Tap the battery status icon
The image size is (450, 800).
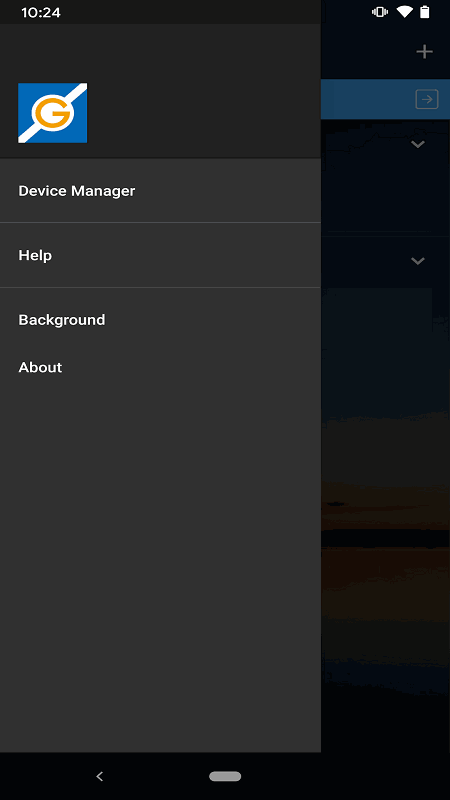[x=424, y=12]
